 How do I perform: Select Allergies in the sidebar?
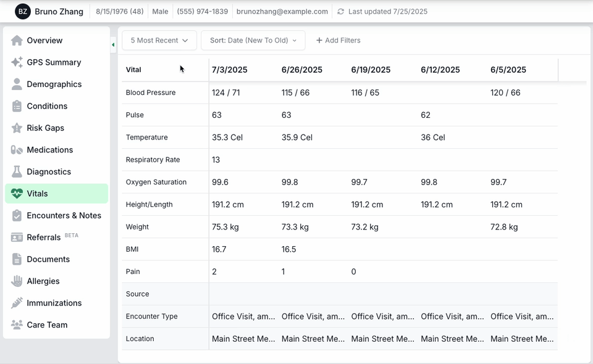pyautogui.click(x=56, y=281)
